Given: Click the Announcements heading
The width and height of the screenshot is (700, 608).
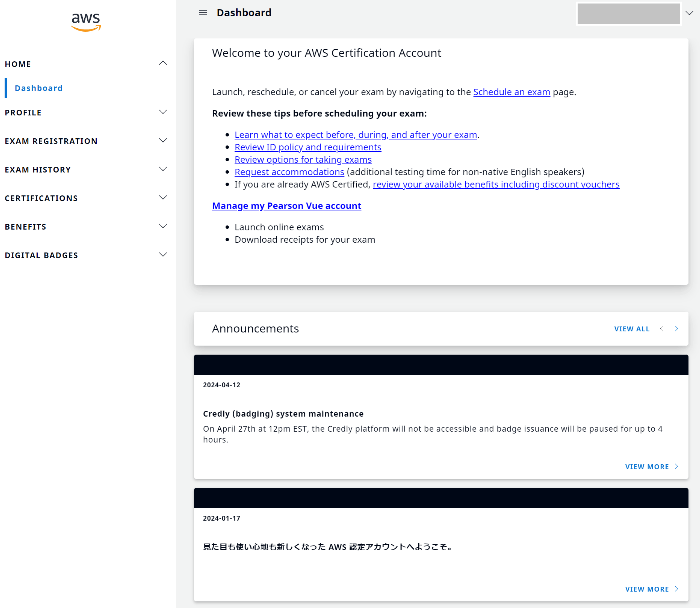Looking at the screenshot, I should coord(255,329).
